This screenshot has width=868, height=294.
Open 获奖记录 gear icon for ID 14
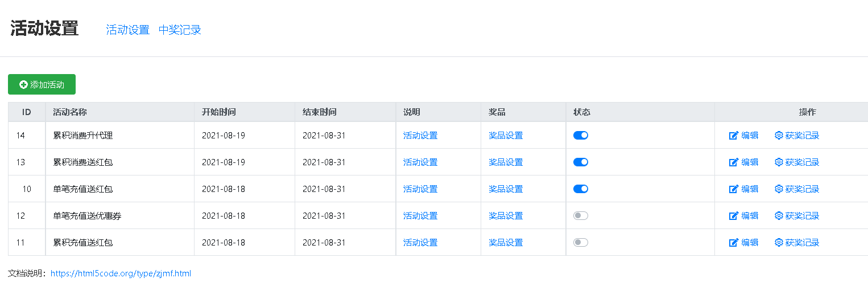[x=779, y=136]
